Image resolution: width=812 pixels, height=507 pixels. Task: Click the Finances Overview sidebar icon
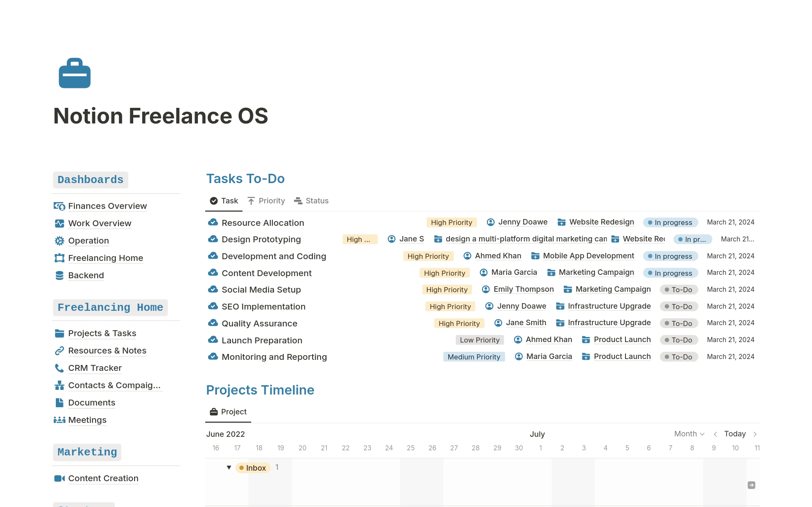[59, 206]
